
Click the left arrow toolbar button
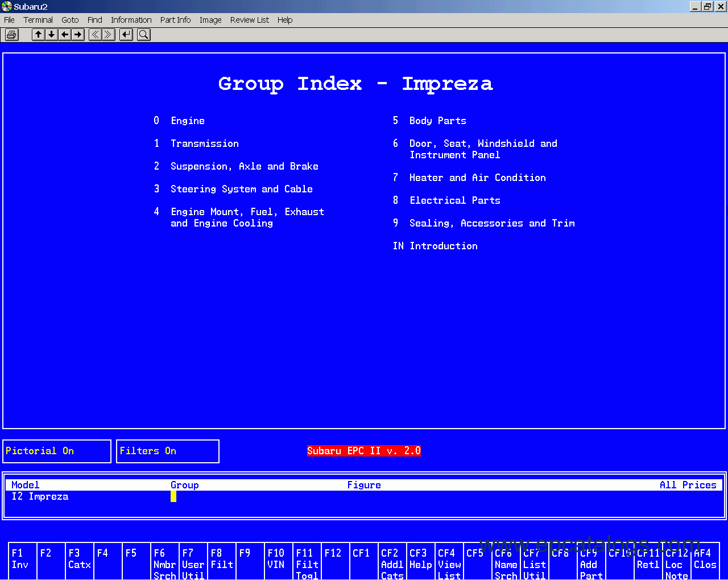pos(65,35)
